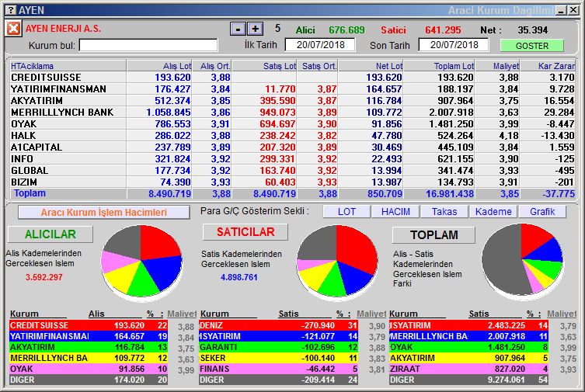
Task: Minimize the AYEN window
Action: (561, 10)
